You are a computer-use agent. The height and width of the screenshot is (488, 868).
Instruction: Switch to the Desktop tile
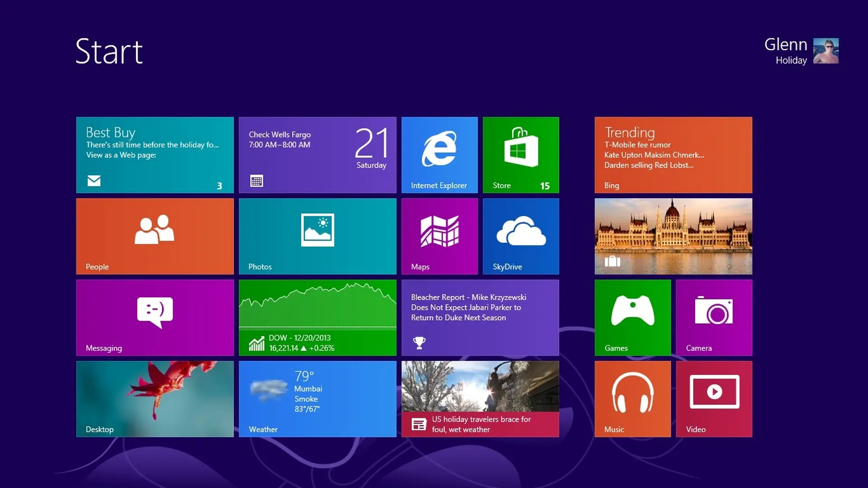(154, 398)
